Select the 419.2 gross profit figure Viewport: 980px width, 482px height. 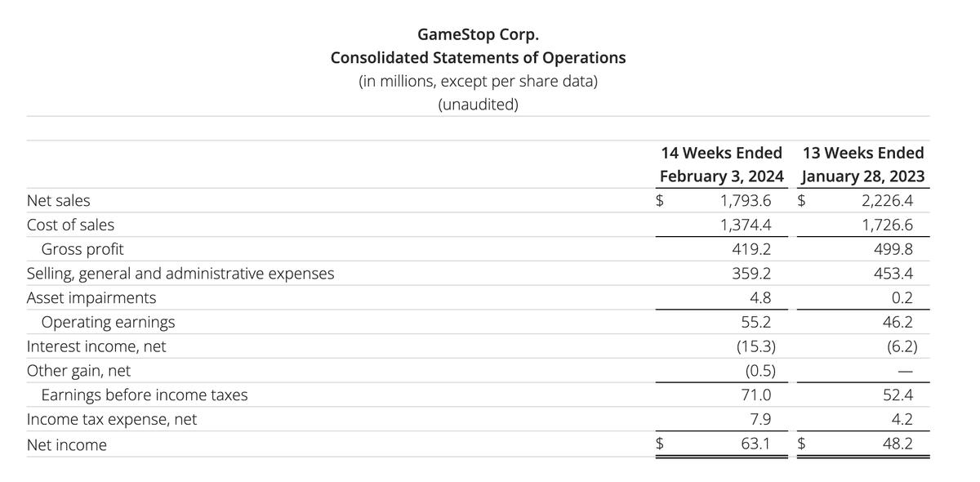tap(752, 249)
